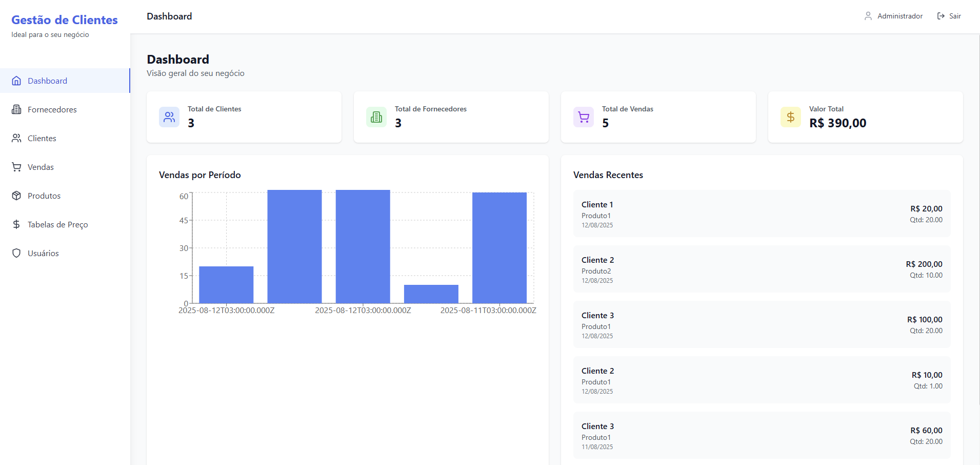Viewport: 980px width, 465px height.
Task: Click the Gestão de Clientes logo title
Action: 65,20
